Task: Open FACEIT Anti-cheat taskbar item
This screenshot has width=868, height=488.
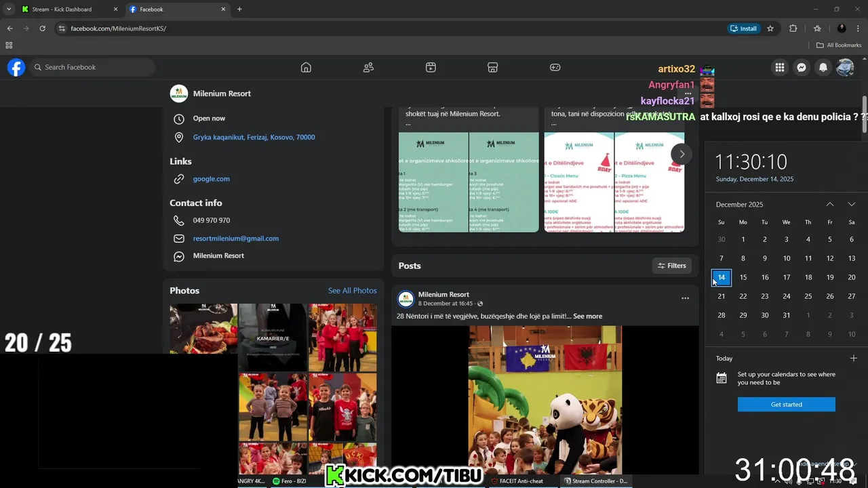Action: 517,481
